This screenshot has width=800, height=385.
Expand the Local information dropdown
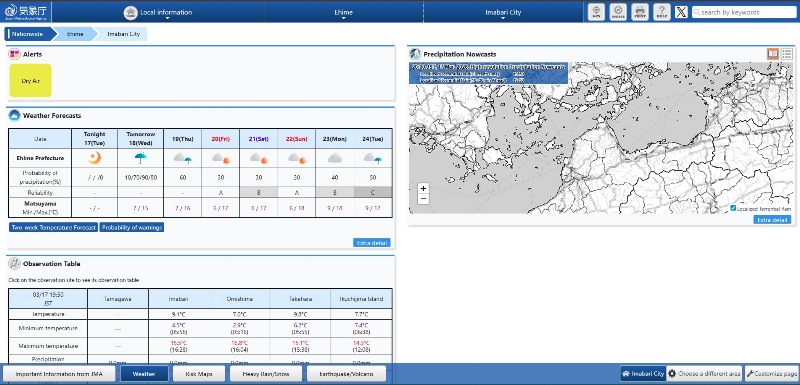pos(158,12)
